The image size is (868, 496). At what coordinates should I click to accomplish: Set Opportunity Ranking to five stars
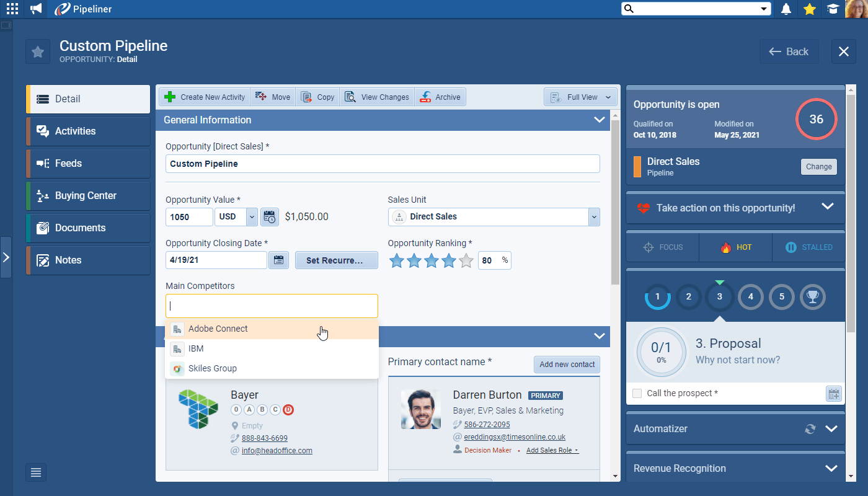[x=466, y=261]
